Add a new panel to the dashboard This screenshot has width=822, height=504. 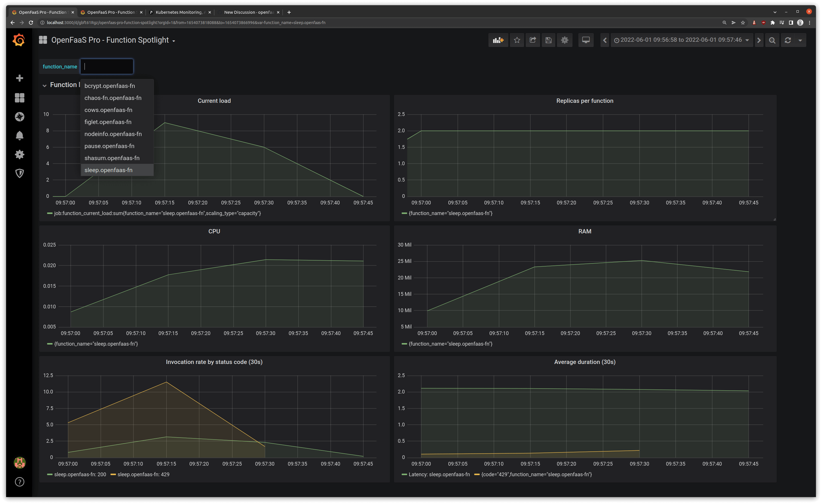[498, 40]
